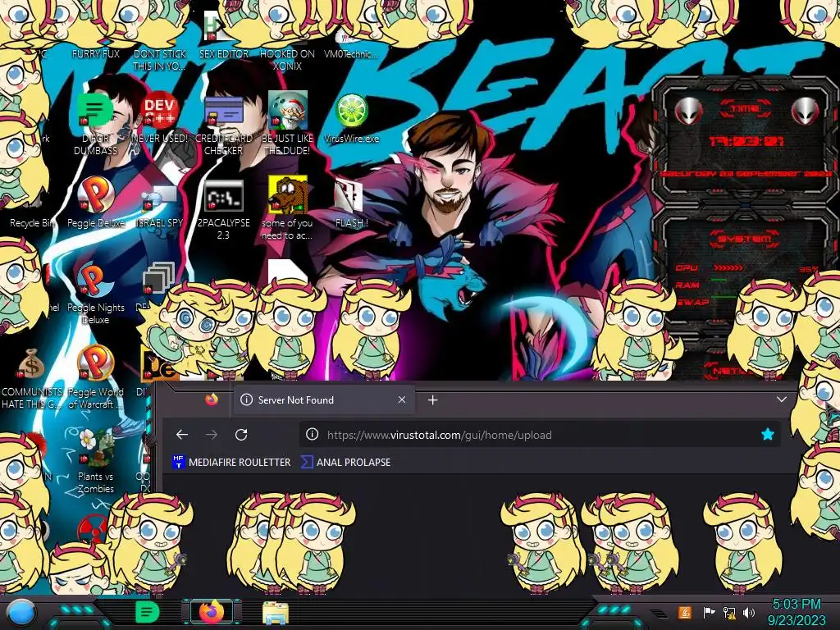
Task: Toggle the bookmark star for this page
Action: coord(768,435)
